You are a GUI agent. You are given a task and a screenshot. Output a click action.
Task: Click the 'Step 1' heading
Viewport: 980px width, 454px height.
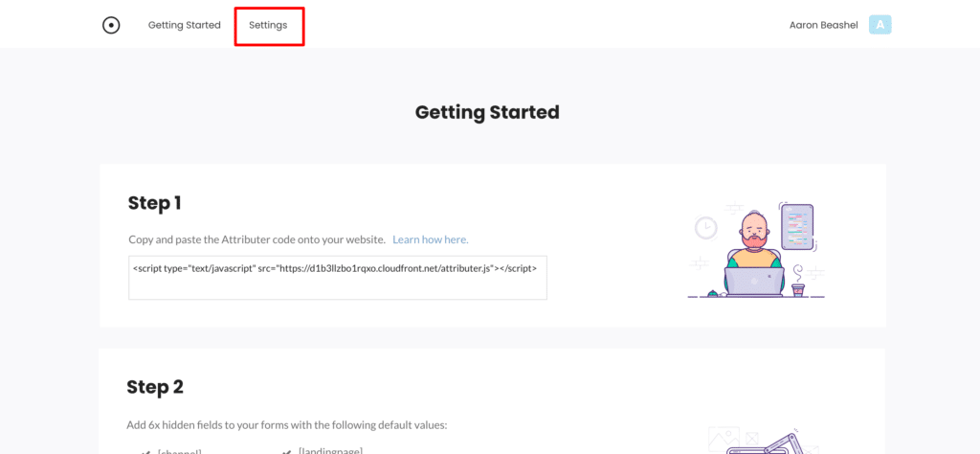click(x=154, y=203)
